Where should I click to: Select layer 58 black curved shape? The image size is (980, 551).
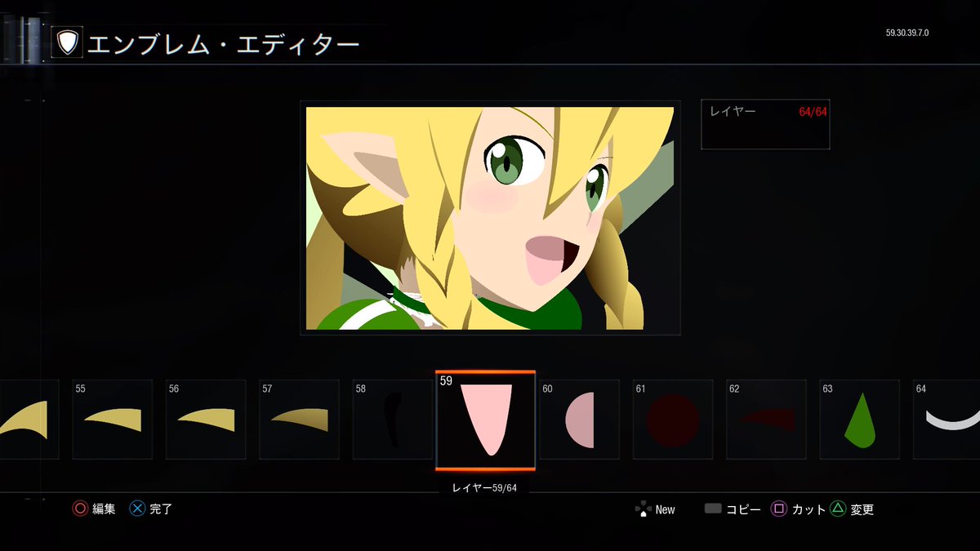392,419
